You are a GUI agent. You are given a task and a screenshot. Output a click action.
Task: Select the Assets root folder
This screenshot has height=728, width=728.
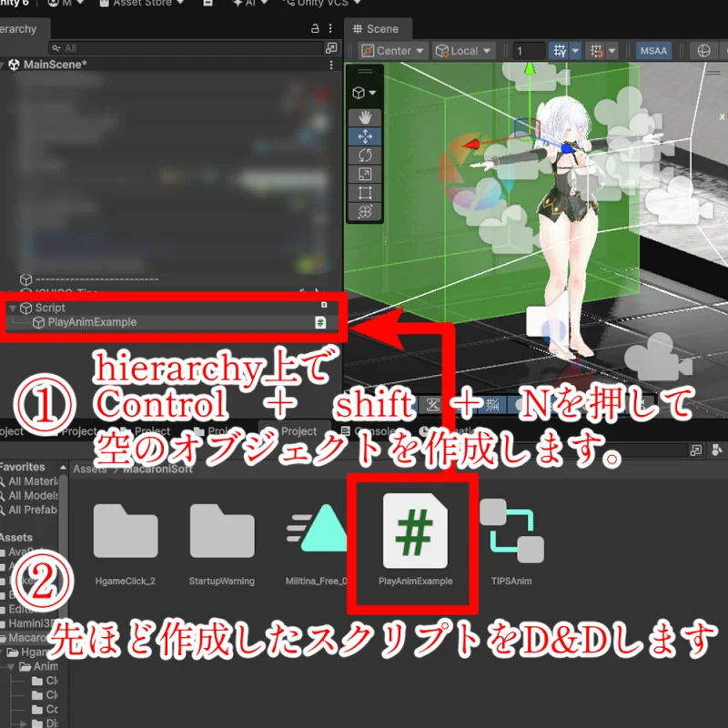coord(16,537)
